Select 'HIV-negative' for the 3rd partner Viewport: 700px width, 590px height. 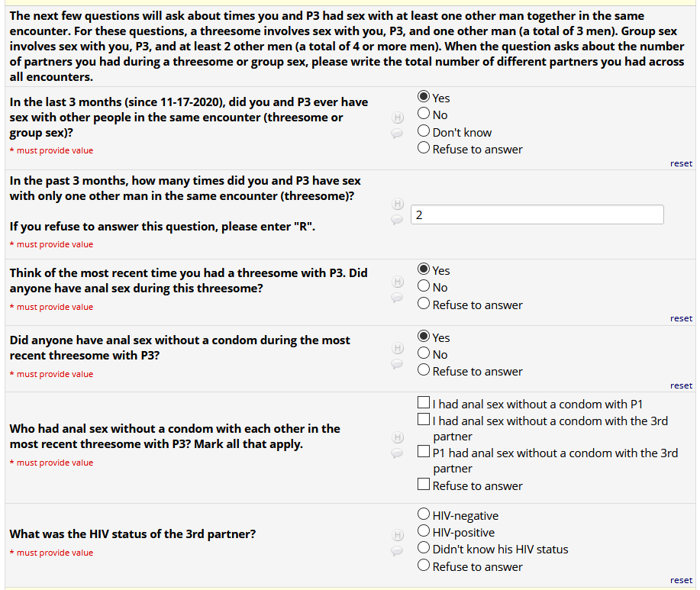coord(424,514)
